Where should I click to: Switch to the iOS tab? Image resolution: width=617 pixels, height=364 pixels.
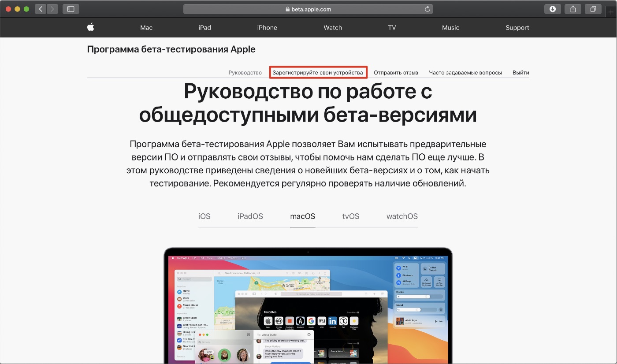tap(204, 216)
